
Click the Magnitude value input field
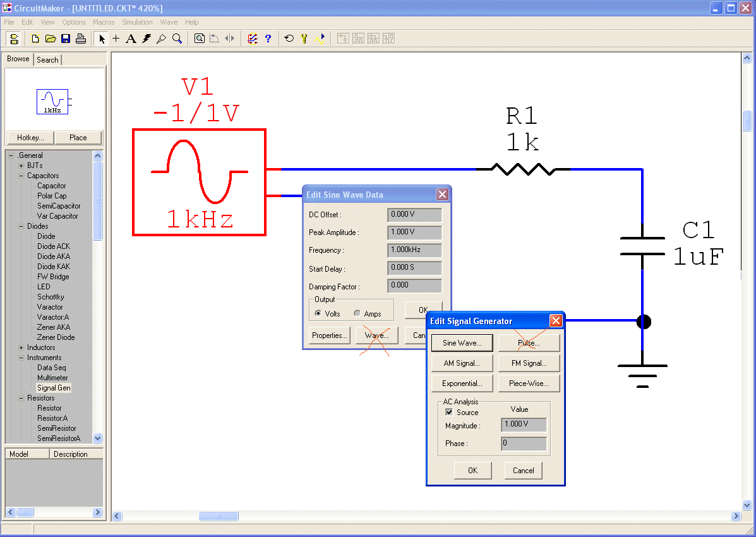(x=524, y=425)
